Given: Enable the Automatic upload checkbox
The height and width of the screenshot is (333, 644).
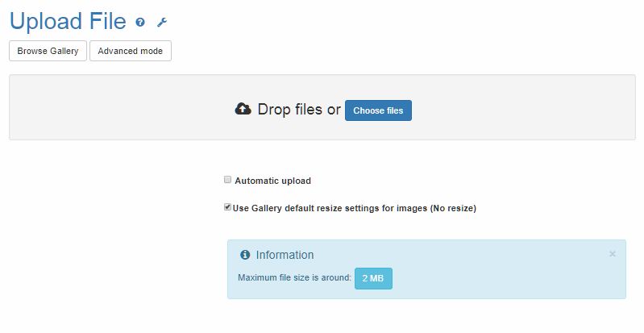Looking at the screenshot, I should point(228,180).
